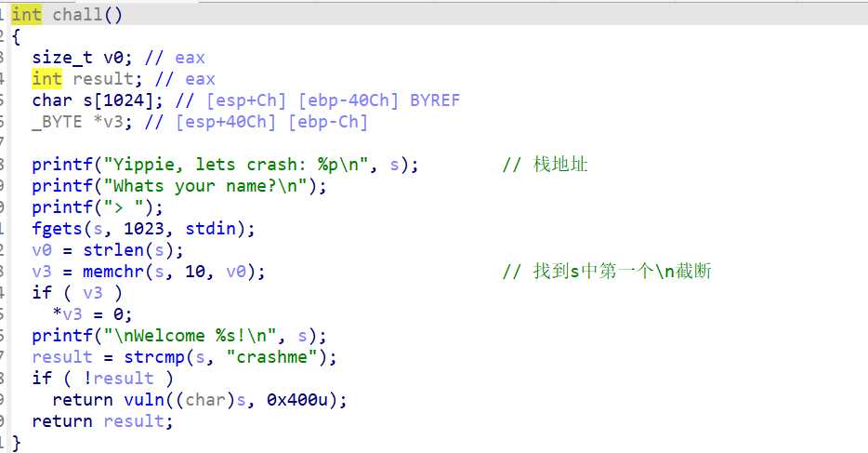Click the chall function name in the header

(x=77, y=15)
